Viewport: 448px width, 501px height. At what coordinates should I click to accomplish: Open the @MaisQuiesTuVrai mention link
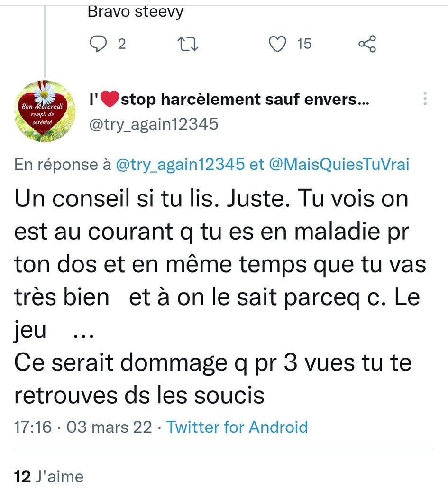coord(339,165)
